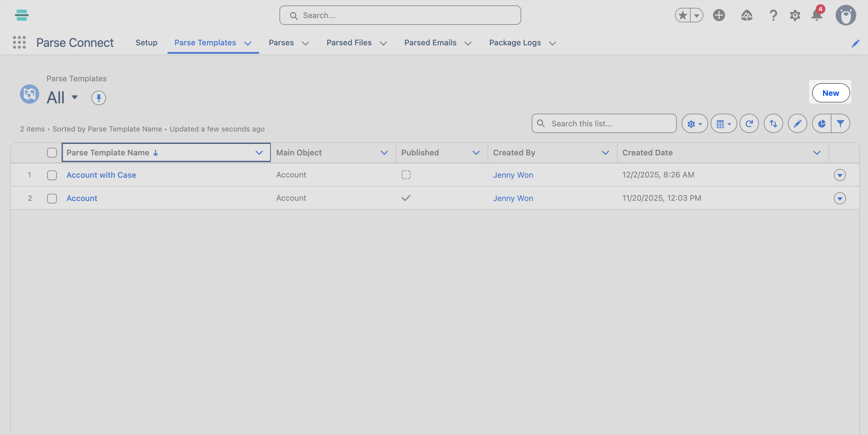Open the Account template link
This screenshot has height=435, width=868.
point(82,198)
